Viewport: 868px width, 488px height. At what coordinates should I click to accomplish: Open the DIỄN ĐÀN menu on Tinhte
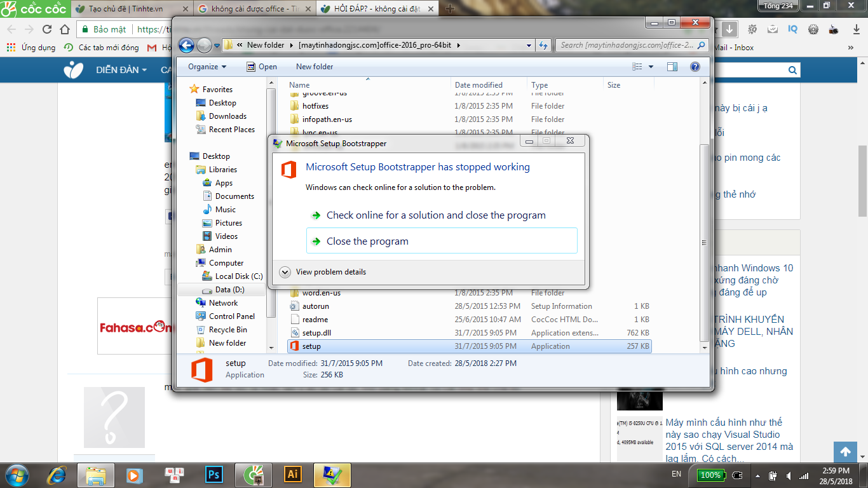pos(121,70)
